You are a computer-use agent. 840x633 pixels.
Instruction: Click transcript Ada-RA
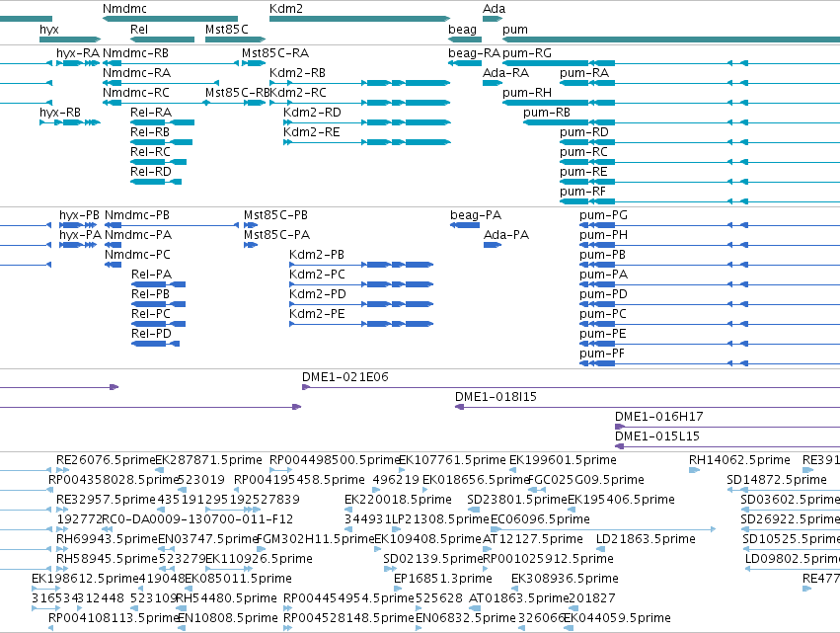coord(493,83)
